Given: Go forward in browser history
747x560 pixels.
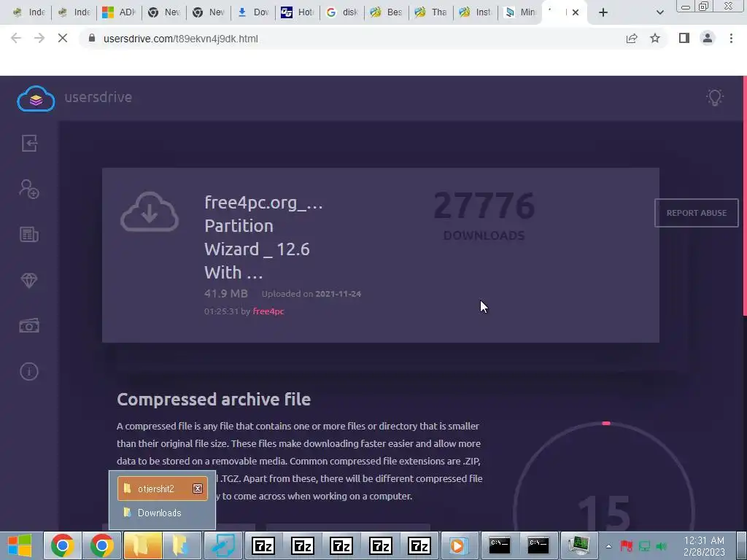Looking at the screenshot, I should tap(39, 38).
